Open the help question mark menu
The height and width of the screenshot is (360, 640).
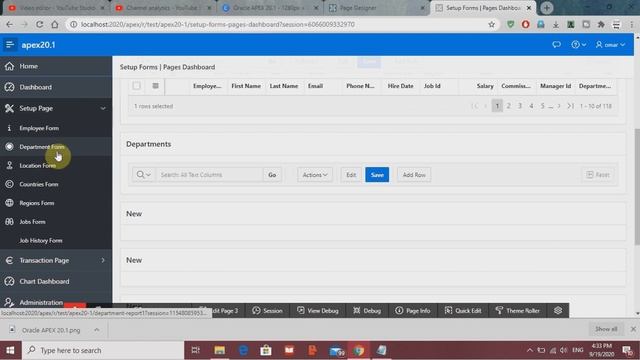[x=579, y=44]
